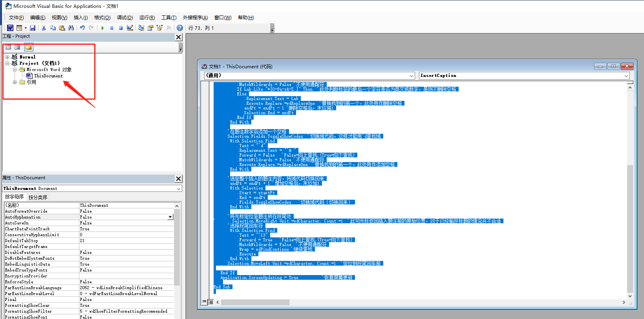Viewport: 644px width, 319px height.
Task: Open the 插入(I) menu
Action: [80, 18]
